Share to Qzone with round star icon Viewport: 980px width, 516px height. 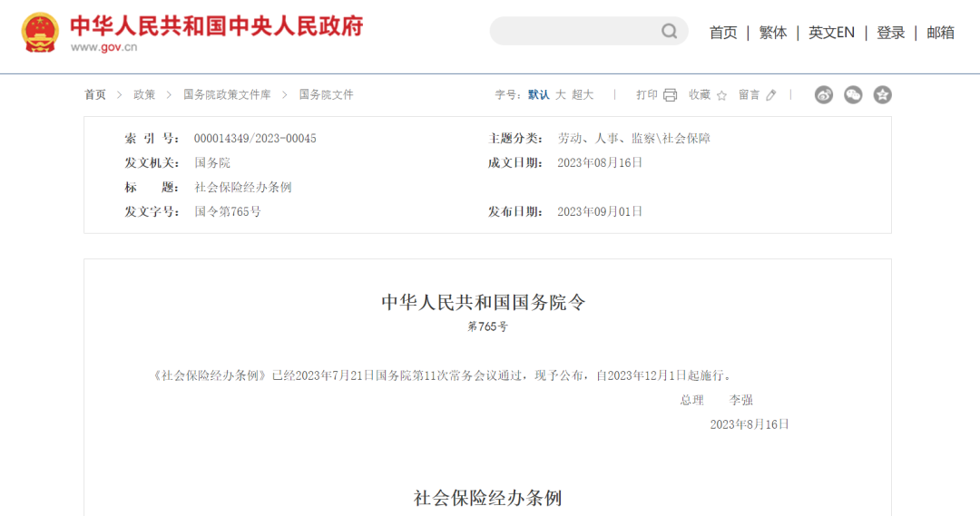pyautogui.click(x=882, y=95)
